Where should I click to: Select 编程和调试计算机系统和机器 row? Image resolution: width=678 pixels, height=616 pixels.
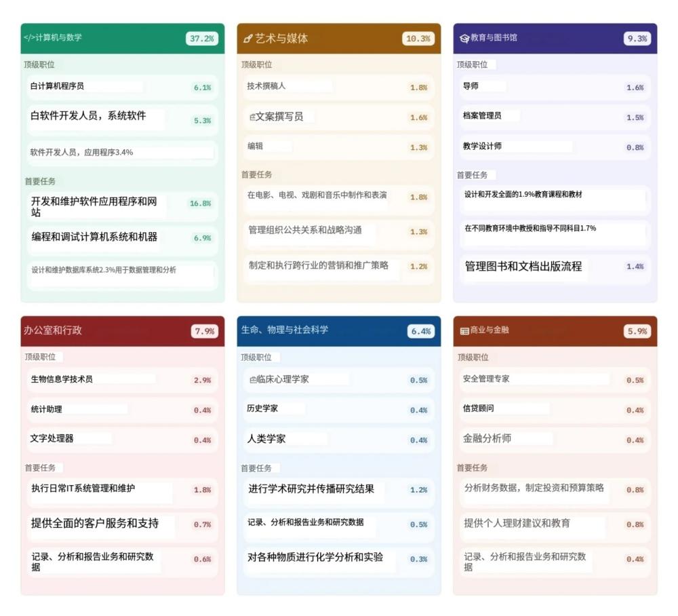[x=122, y=240]
